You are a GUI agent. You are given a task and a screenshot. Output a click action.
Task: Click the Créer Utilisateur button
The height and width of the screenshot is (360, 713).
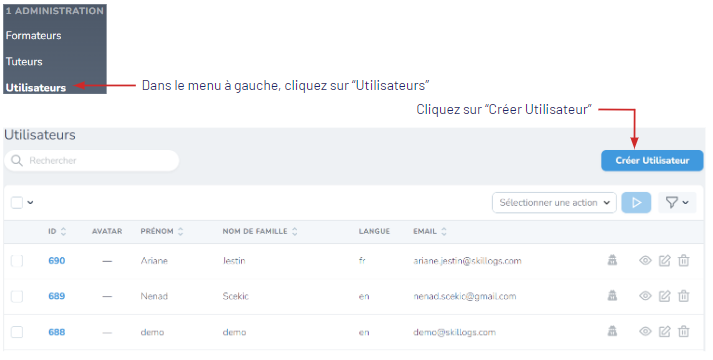coord(652,160)
